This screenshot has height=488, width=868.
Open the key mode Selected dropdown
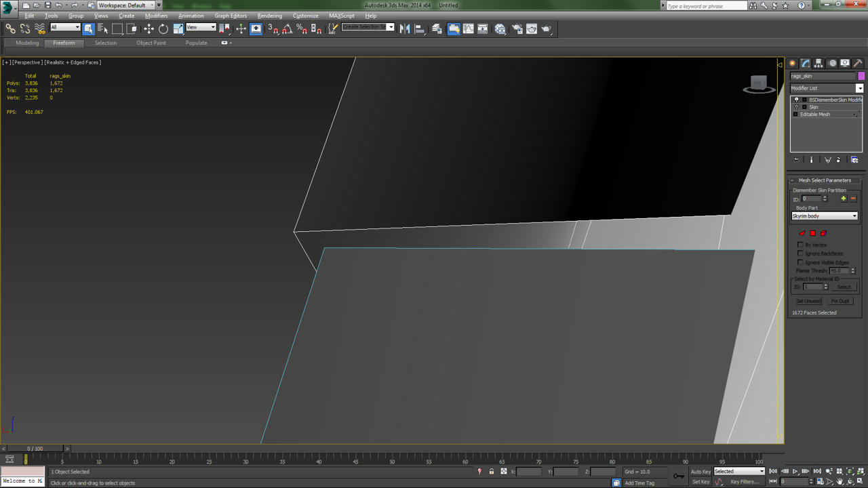tap(739, 471)
